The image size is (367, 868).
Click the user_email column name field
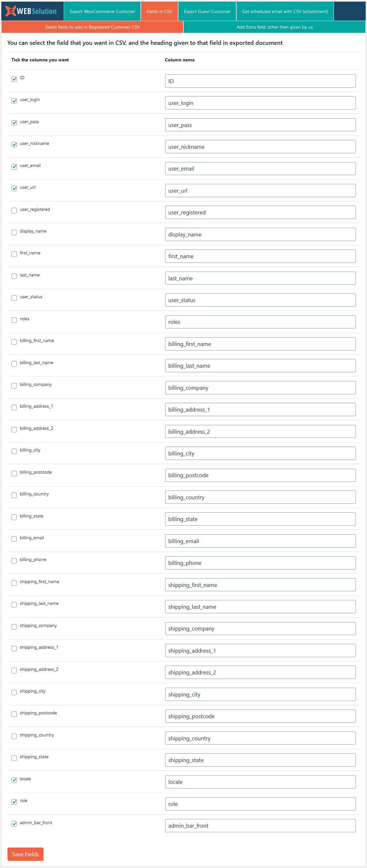[x=260, y=169]
